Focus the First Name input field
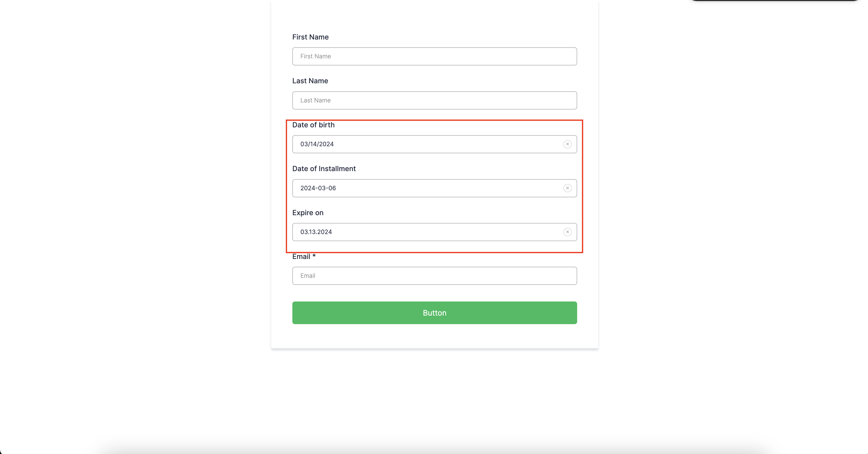This screenshot has width=868, height=454. click(x=434, y=56)
